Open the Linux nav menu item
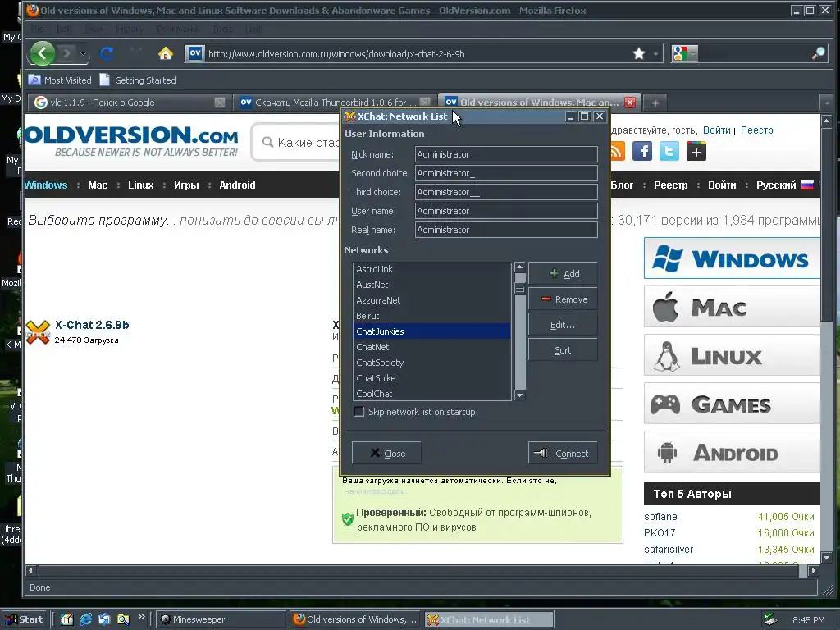Screen dimensions: 840x630 coord(141,185)
